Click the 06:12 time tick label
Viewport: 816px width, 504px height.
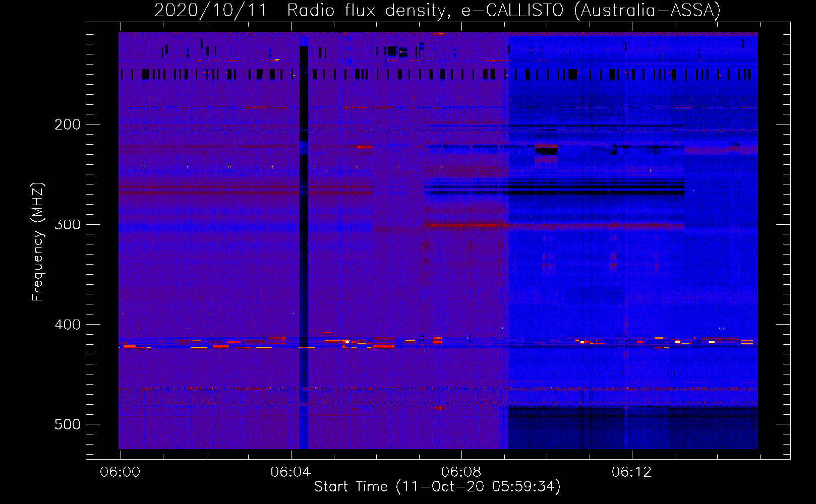[631, 472]
